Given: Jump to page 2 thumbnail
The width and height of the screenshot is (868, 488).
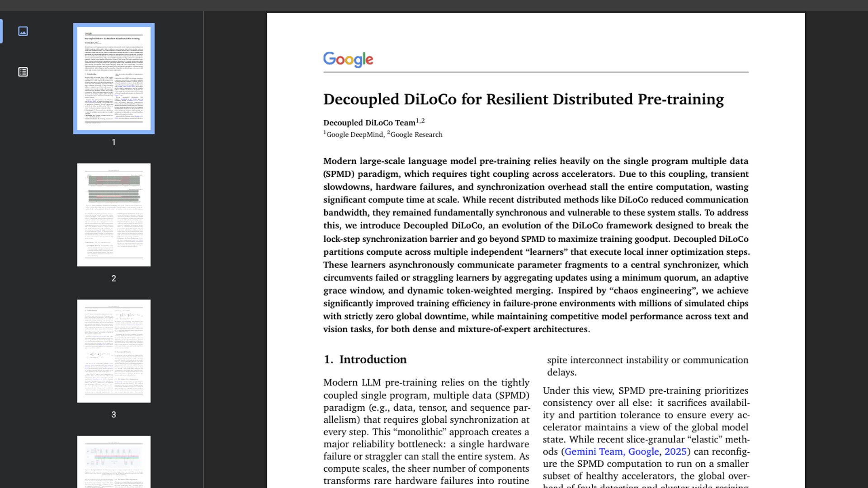Looking at the screenshot, I should [114, 215].
